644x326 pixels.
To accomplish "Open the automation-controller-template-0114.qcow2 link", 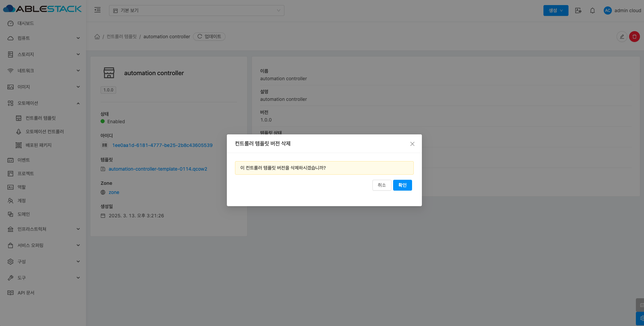I will point(158,169).
